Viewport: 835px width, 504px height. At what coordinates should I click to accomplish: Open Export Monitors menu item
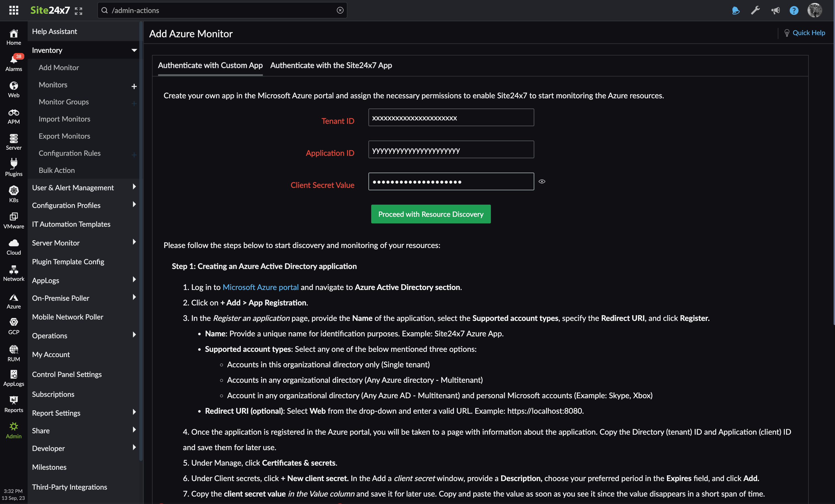pos(64,136)
